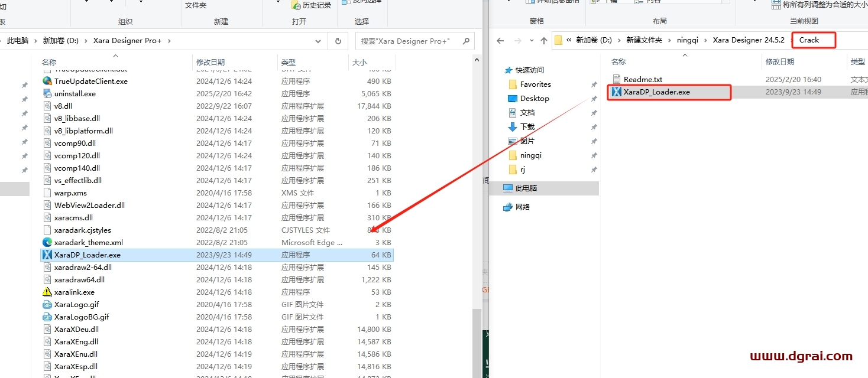This screenshot has width=868, height=378.
Task: Click the Desktop folder icon in sidebar
Action: tap(513, 98)
